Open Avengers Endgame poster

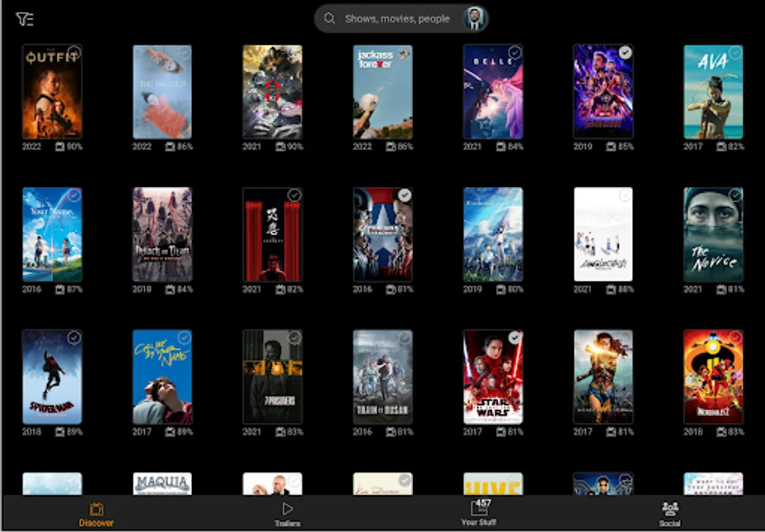click(x=603, y=92)
